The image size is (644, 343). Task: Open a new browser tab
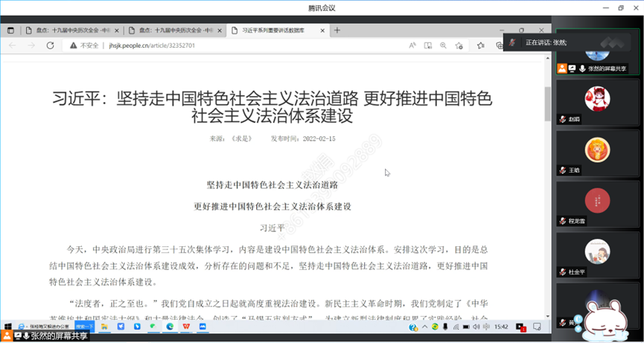(x=337, y=31)
